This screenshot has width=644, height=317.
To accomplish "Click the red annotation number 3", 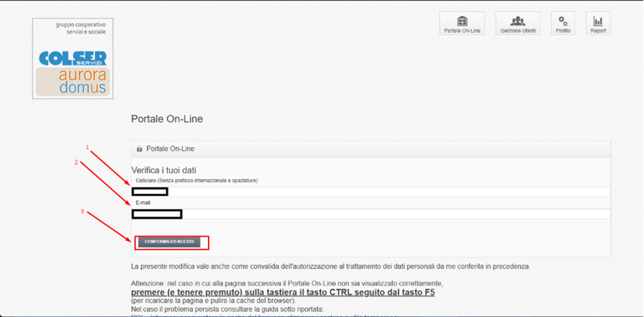I will point(82,211).
